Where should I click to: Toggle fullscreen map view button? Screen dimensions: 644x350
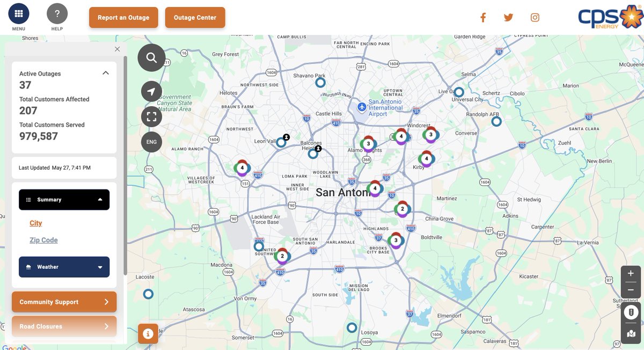point(151,116)
